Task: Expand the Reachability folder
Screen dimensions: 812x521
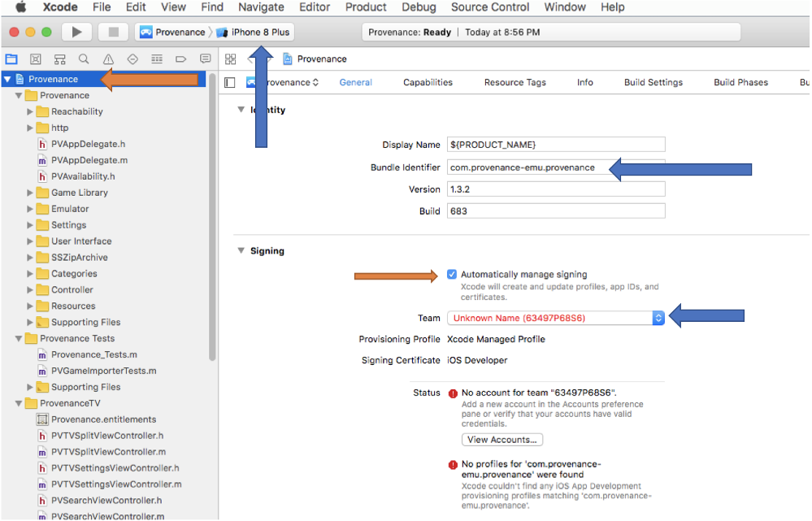Action: (30, 112)
